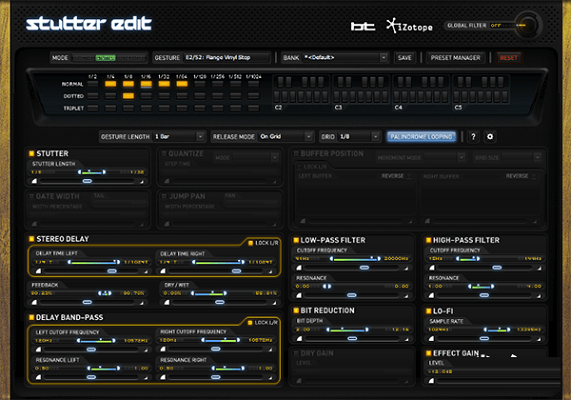The width and height of the screenshot is (571, 400).
Task: Click the piano key above C3 label
Action: coord(337,97)
